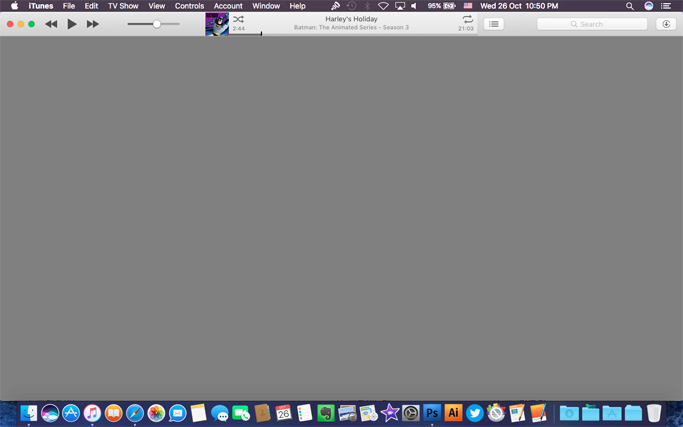
Task: Open Evernote from the dock
Action: [x=325, y=413]
